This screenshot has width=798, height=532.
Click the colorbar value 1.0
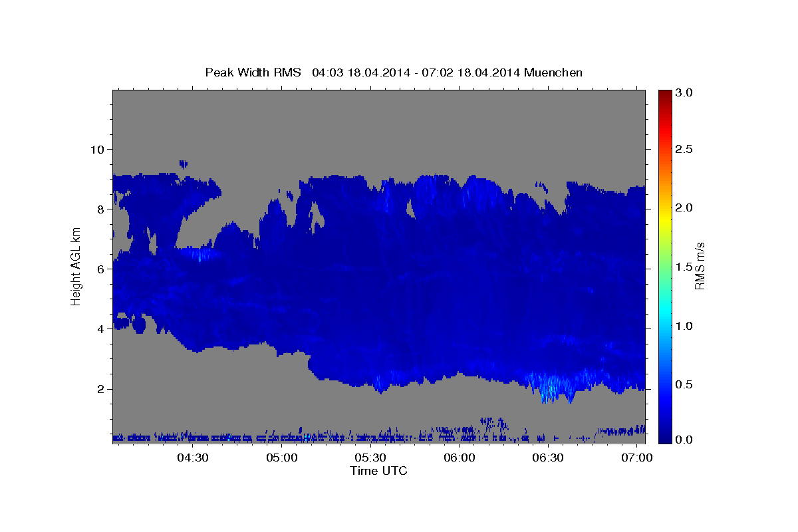684,326
